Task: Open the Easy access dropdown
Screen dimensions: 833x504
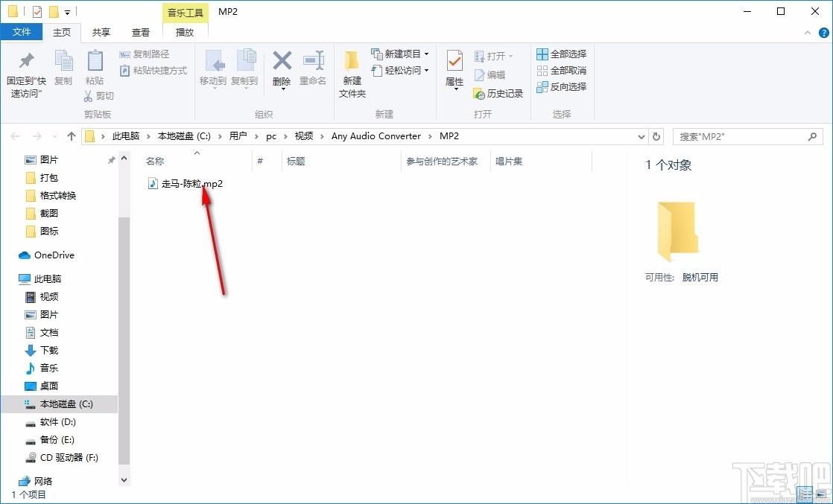Action: tap(400, 71)
